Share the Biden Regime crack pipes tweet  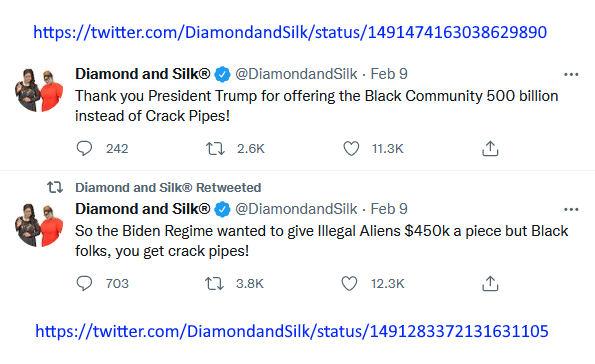point(490,284)
